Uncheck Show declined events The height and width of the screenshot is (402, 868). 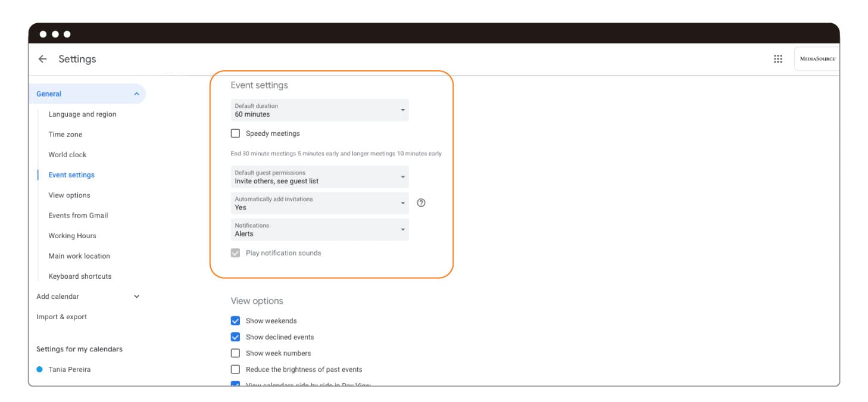pyautogui.click(x=235, y=337)
